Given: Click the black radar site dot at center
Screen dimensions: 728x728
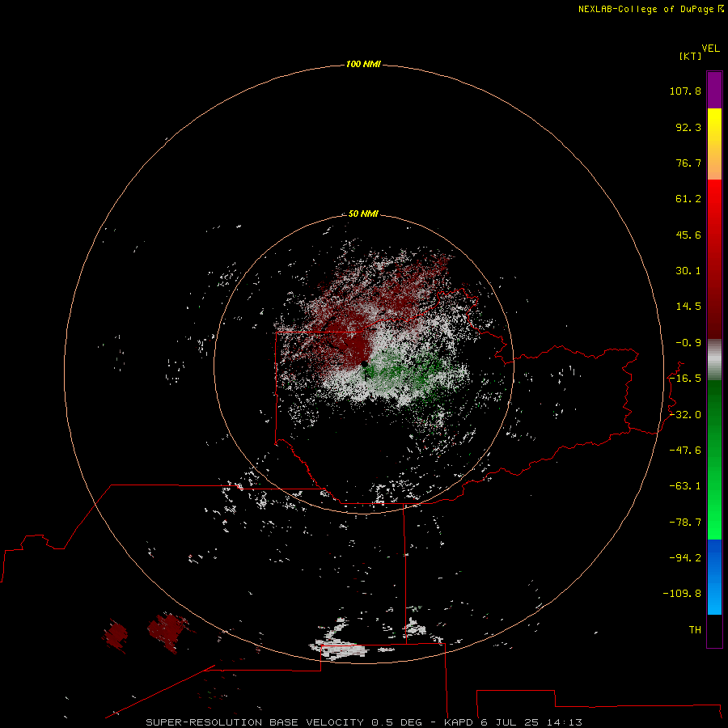Looking at the screenshot, I should coord(365,365).
